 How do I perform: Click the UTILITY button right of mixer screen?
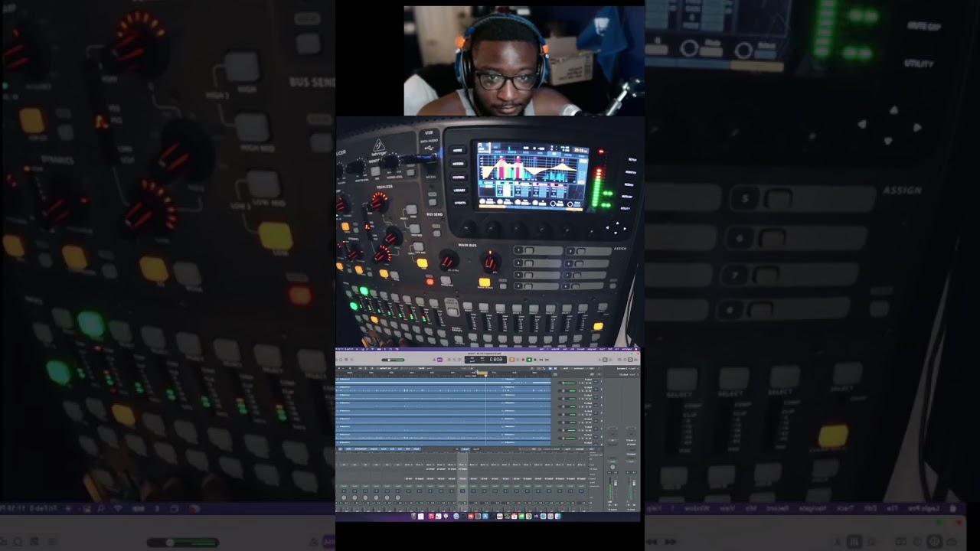tap(626, 208)
